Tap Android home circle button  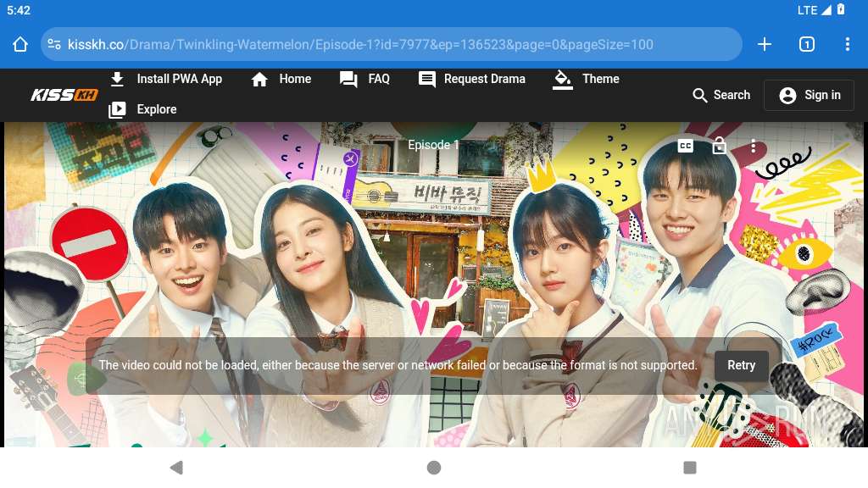pos(434,468)
